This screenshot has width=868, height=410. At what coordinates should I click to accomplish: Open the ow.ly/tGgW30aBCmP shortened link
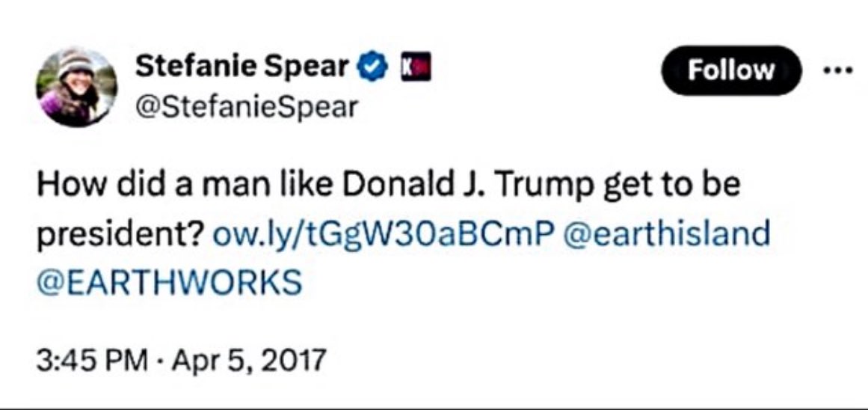[x=384, y=234]
